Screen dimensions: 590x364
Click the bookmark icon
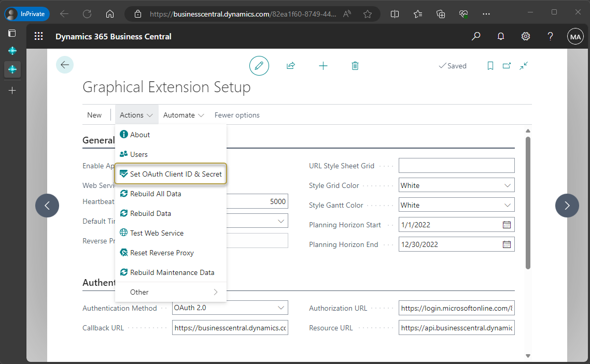point(490,66)
